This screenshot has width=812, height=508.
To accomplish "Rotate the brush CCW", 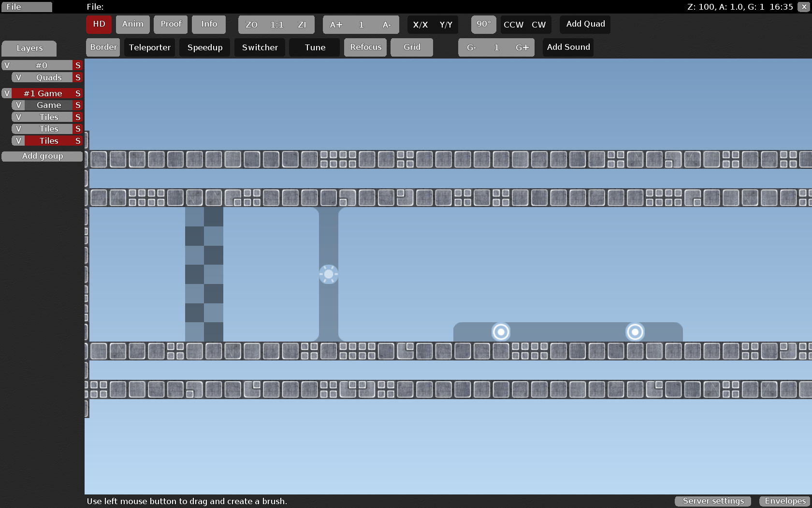I will coord(513,24).
